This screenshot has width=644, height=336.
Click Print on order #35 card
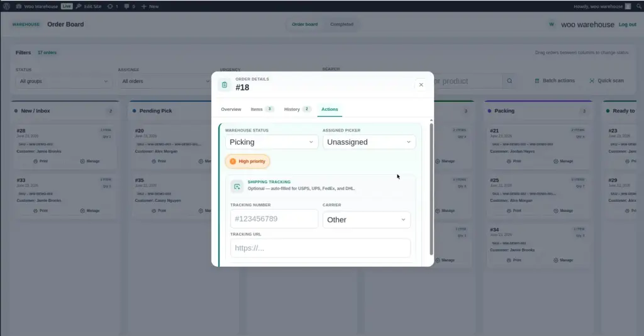point(159,211)
